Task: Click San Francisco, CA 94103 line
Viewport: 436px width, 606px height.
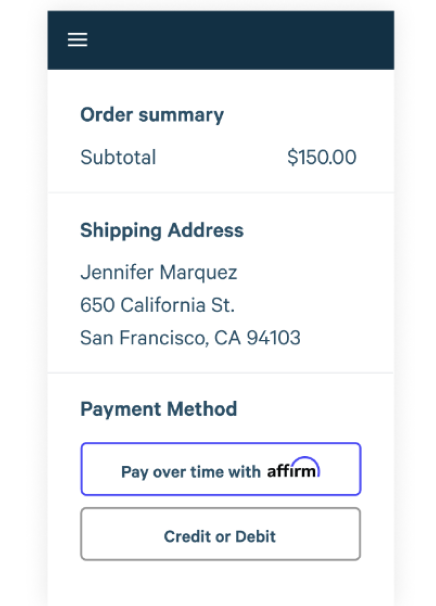Action: pyautogui.click(x=190, y=338)
